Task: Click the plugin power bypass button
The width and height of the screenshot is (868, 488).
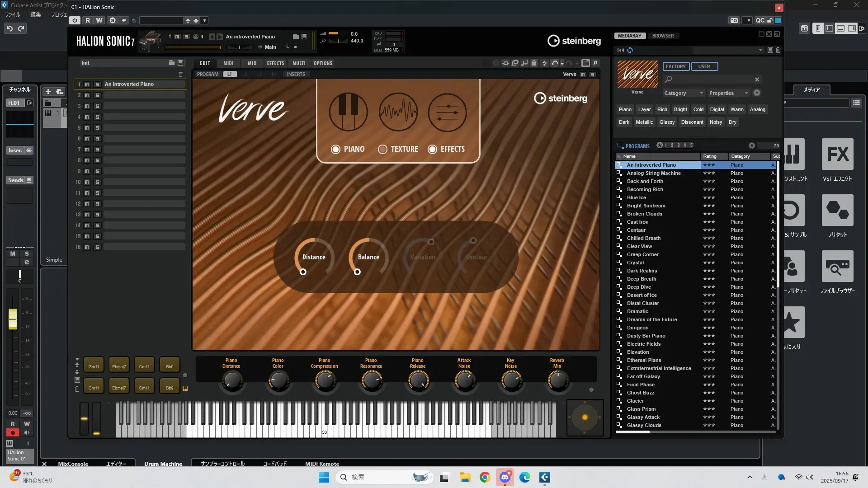Action: 75,20
